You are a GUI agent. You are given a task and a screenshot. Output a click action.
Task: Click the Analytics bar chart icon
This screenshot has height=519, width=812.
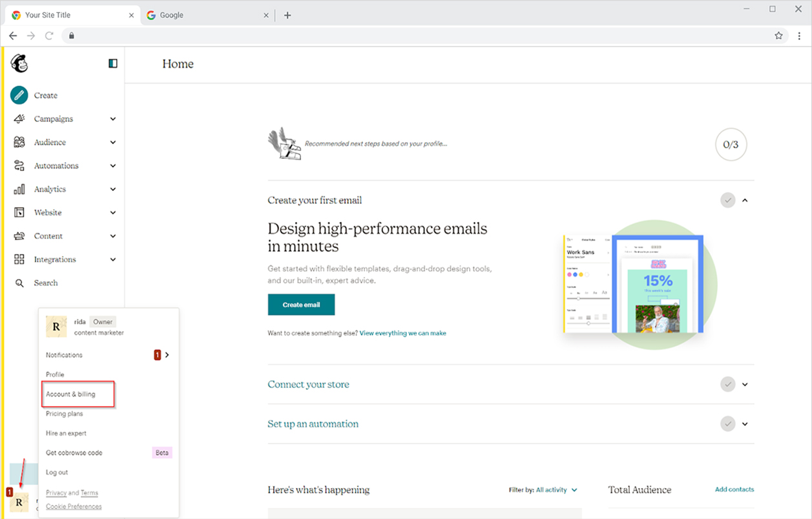click(19, 189)
